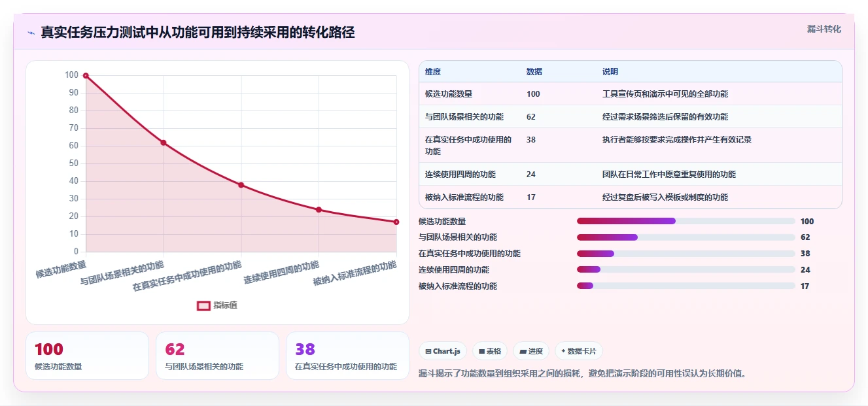Screen dimensions: 868x406
Task: Click description 团队在日常工作中愿意重复使用的功能
Action: coord(669,175)
